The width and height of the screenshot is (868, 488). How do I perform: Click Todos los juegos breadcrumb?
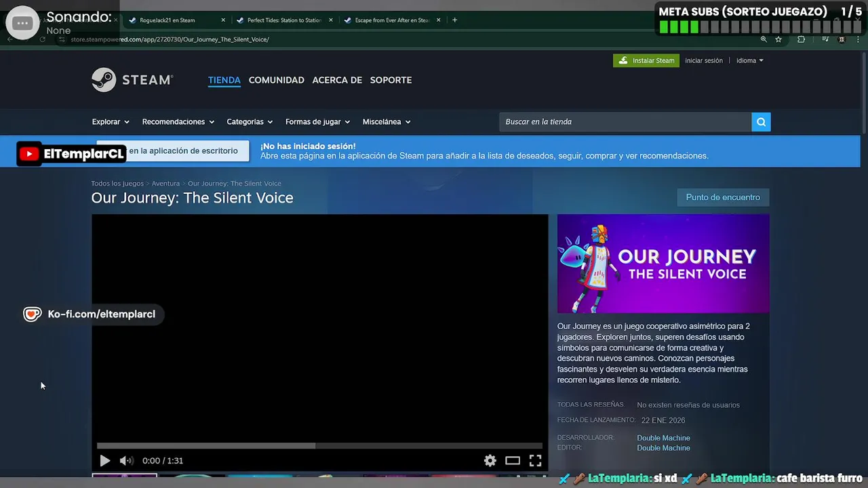117,184
